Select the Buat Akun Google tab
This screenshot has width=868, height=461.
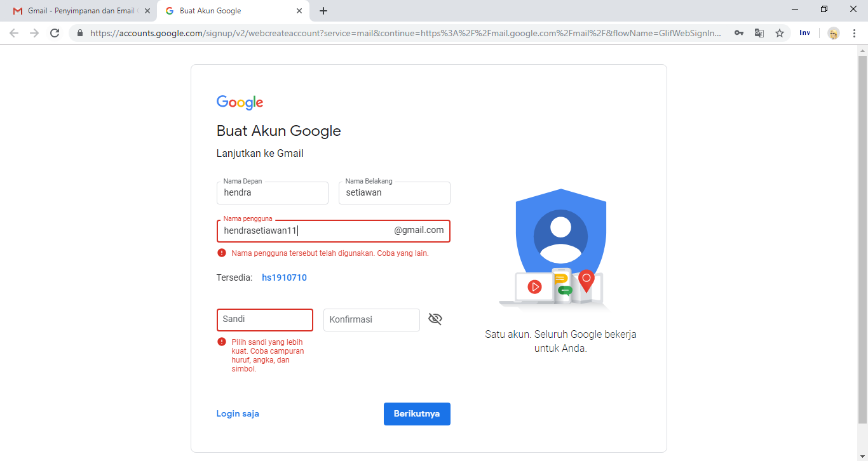[x=234, y=11]
